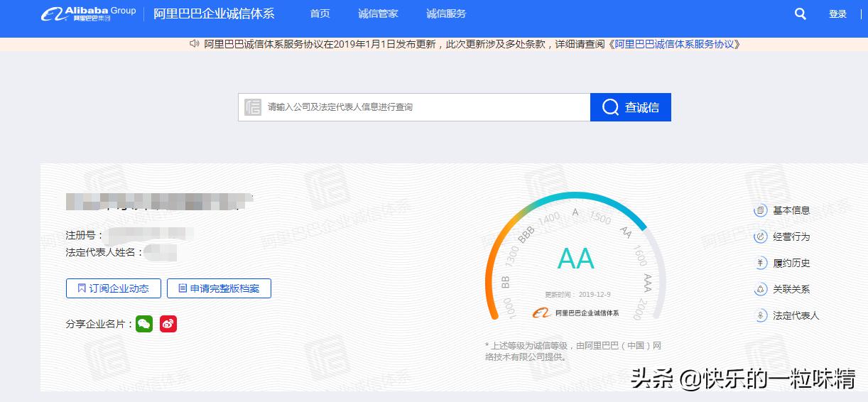Open the search magnifier in header
The height and width of the screenshot is (402, 868).
pyautogui.click(x=801, y=13)
